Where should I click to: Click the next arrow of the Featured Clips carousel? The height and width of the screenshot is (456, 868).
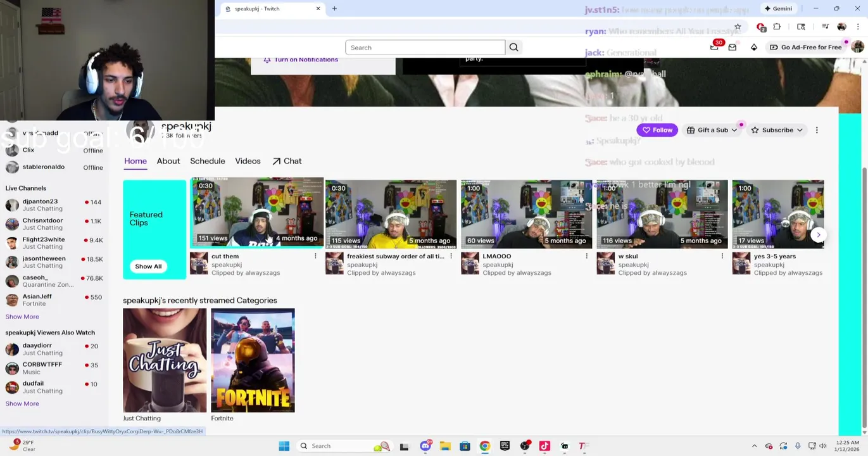click(819, 235)
